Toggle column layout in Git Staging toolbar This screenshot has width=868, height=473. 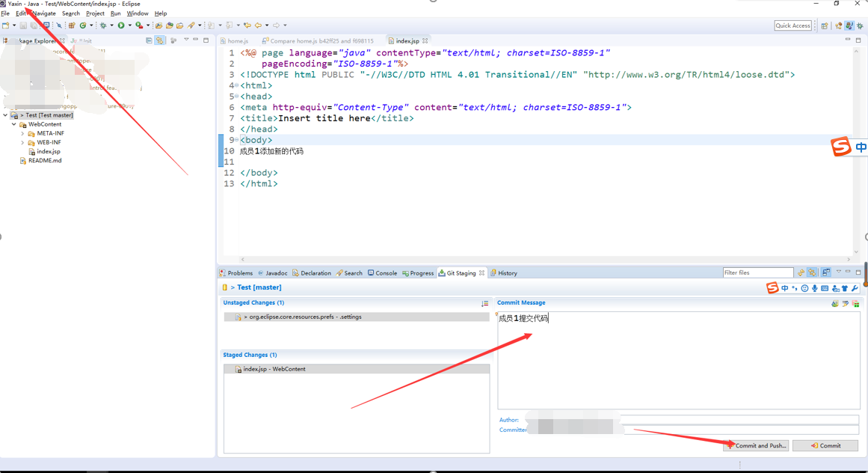[x=826, y=272]
